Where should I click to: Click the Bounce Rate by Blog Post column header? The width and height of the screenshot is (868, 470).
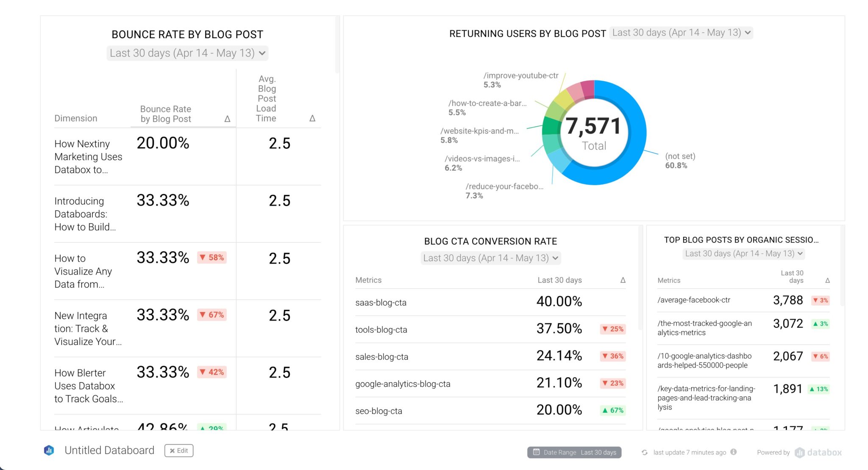coord(166,114)
